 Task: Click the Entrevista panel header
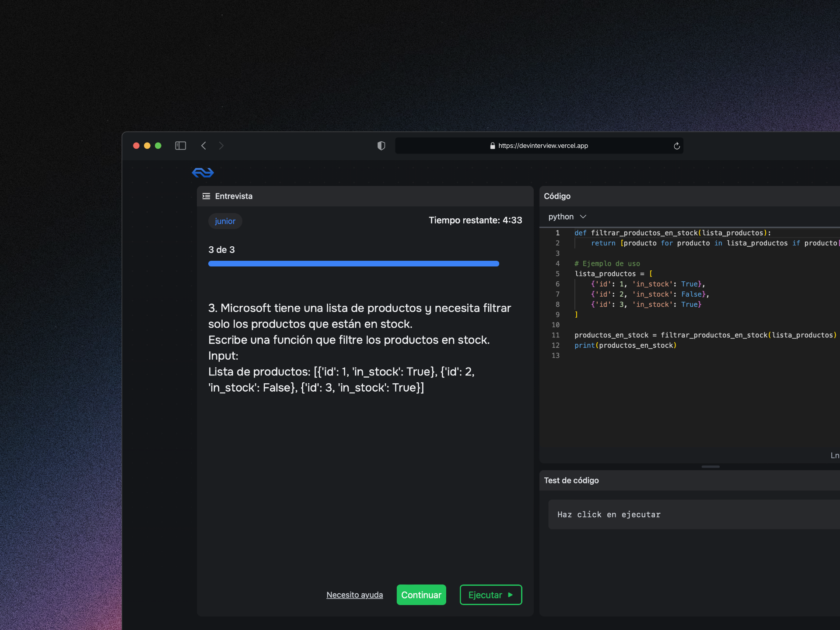tap(365, 196)
